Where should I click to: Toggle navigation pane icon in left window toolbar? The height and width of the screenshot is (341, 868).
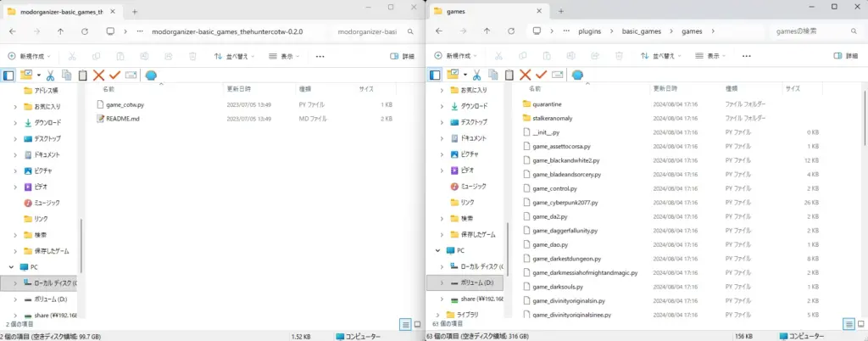pyautogui.click(x=9, y=75)
